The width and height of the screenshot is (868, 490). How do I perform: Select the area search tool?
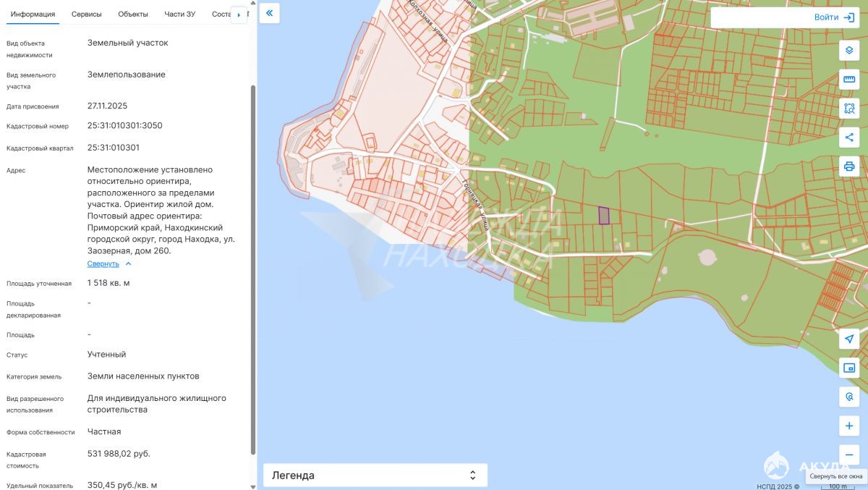(x=849, y=109)
